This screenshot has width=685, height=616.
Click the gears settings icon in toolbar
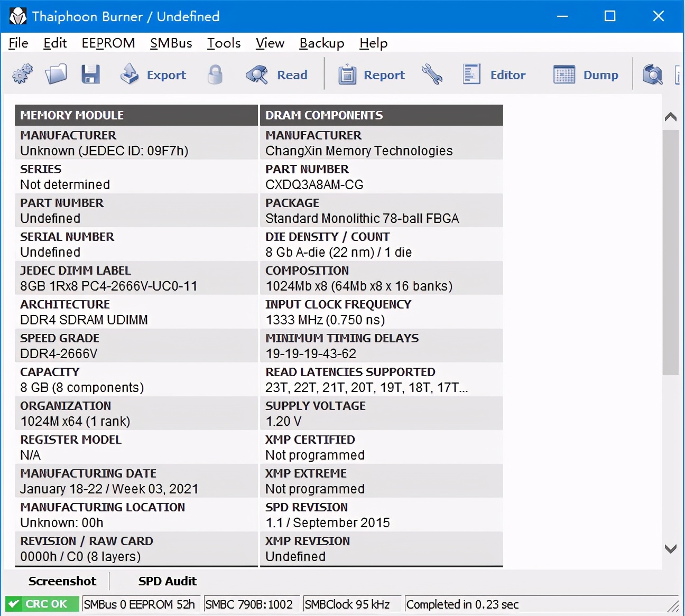[x=22, y=74]
